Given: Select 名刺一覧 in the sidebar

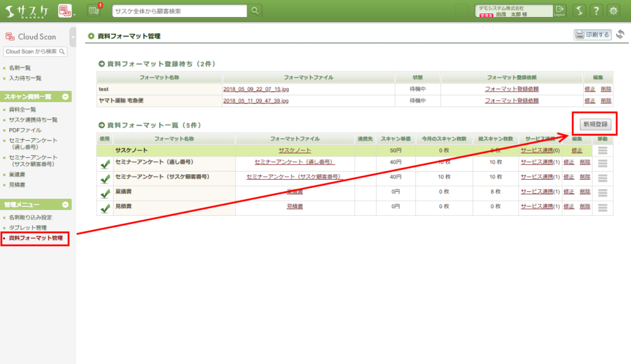Looking at the screenshot, I should (20, 68).
